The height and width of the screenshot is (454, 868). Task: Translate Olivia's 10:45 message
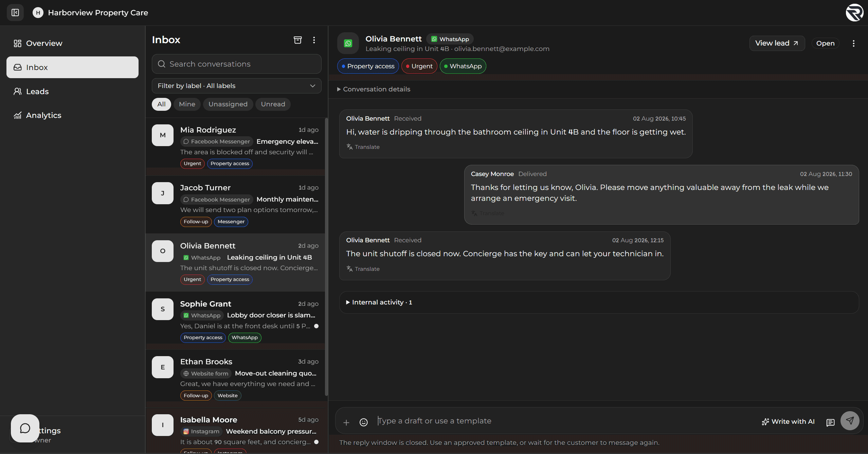coord(363,147)
